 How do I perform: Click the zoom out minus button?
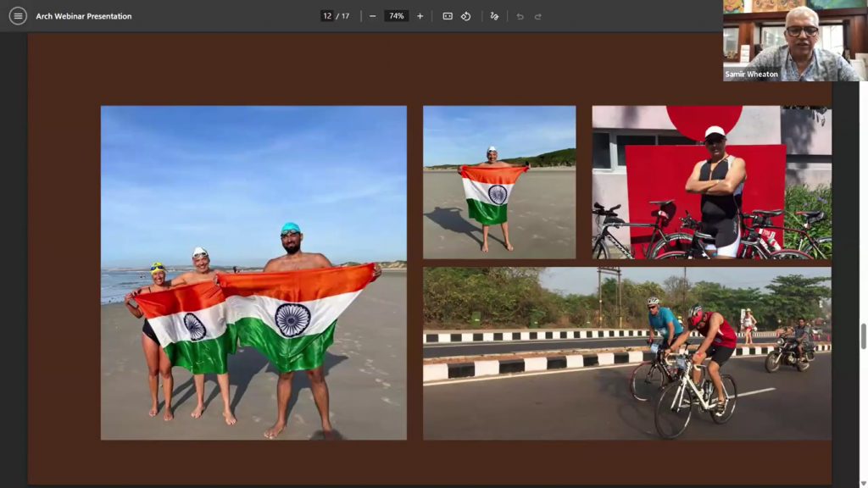(373, 16)
